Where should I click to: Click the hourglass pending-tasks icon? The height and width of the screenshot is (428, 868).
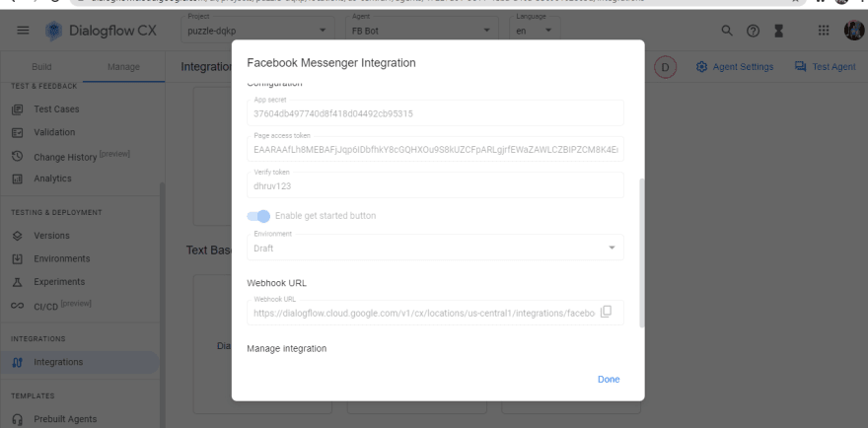click(x=779, y=31)
